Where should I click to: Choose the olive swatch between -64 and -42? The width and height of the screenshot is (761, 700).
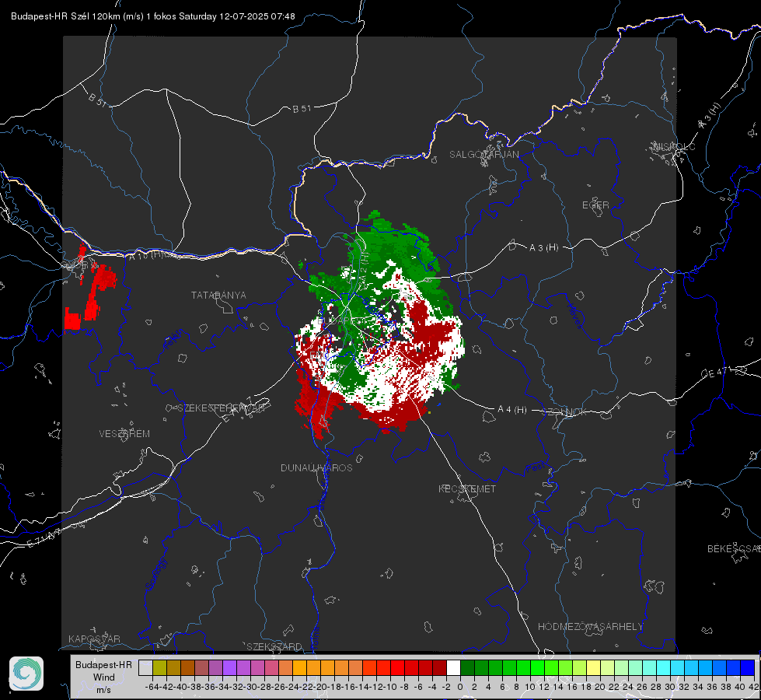pyautogui.click(x=159, y=667)
